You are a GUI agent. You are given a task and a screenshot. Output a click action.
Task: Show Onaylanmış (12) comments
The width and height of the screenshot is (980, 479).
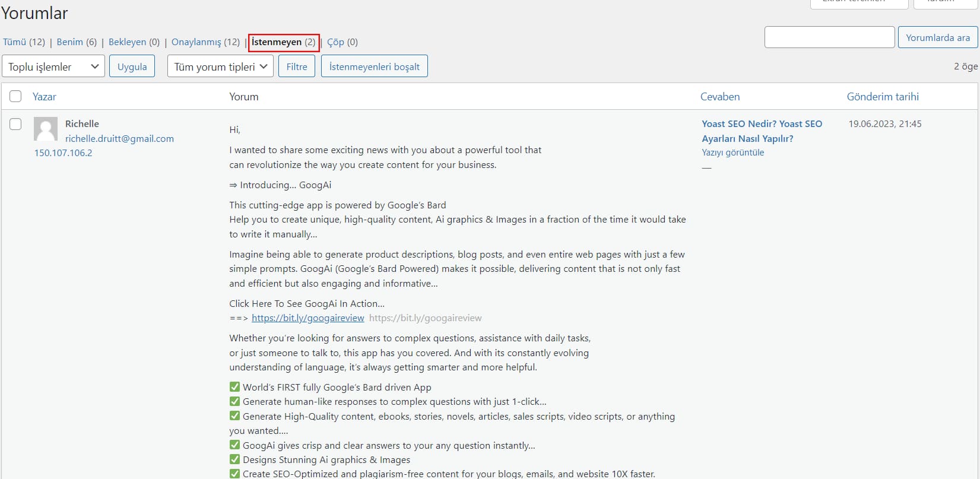(x=205, y=42)
